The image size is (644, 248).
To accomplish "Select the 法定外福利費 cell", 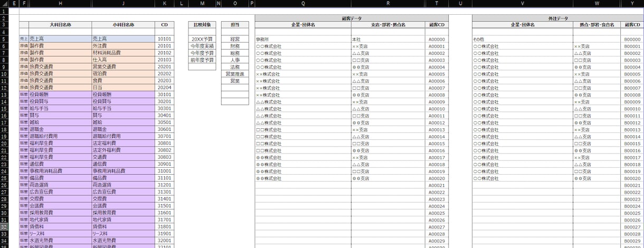I will point(123,150).
